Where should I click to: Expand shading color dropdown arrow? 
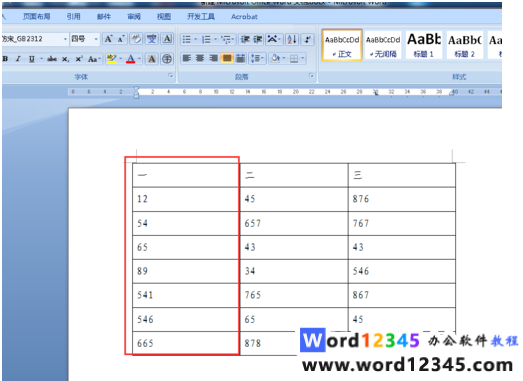click(284, 59)
